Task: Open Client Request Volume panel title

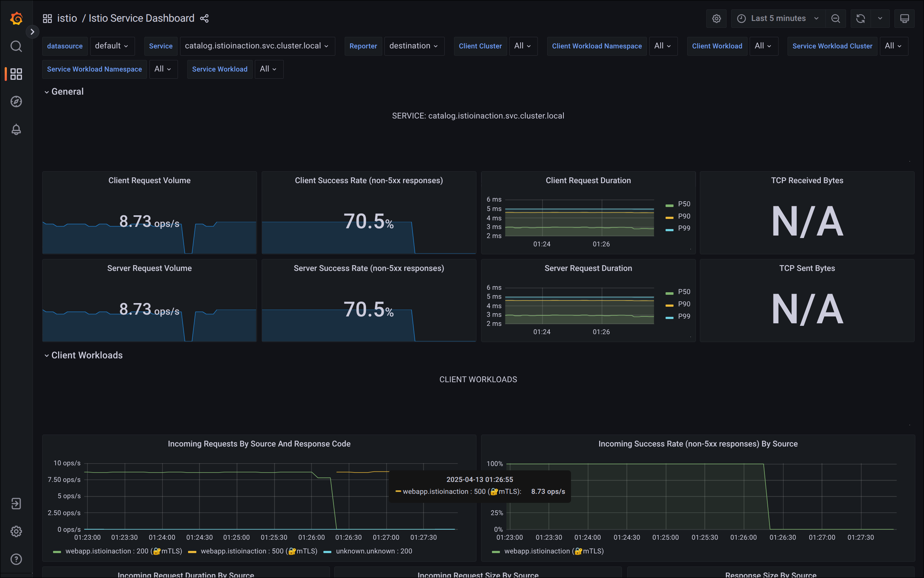Action: coord(149,180)
